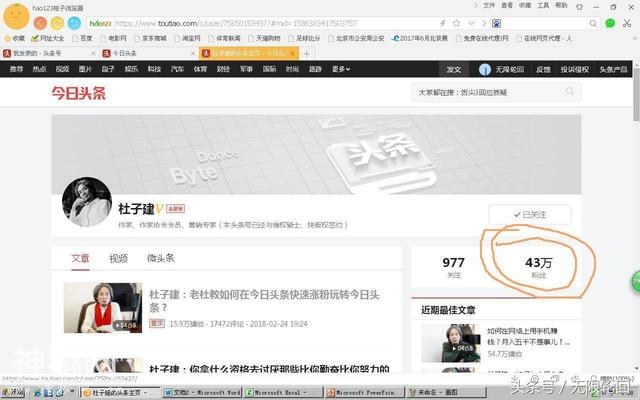Open the 977 关注 following count
640x400 pixels.
coord(453,267)
